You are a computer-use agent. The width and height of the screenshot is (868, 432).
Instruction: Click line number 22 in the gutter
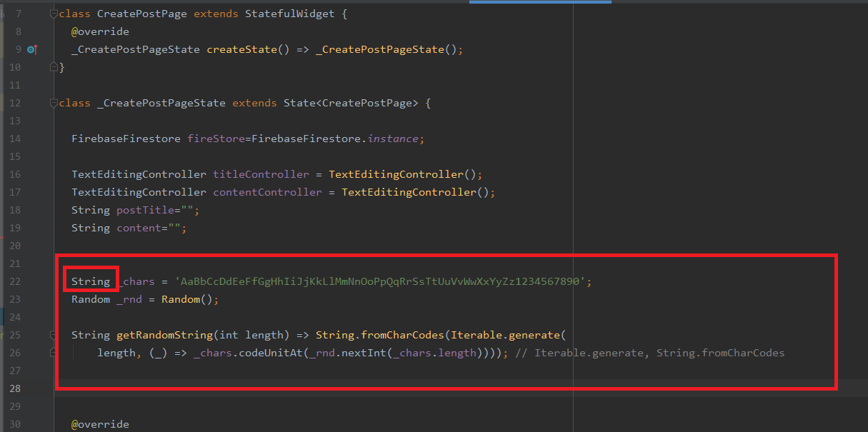tap(14, 281)
